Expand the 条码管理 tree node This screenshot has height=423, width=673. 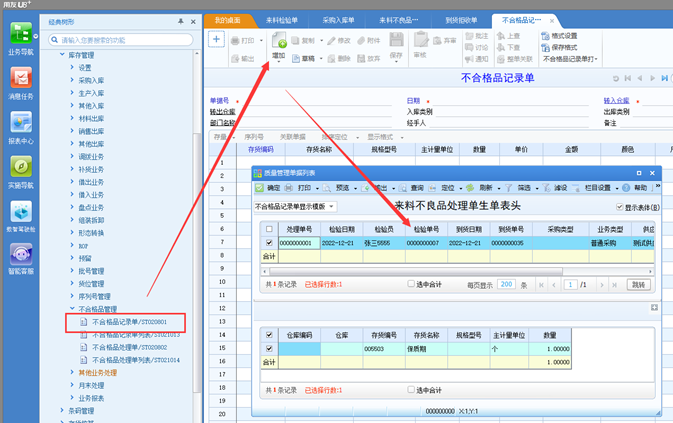click(62, 410)
